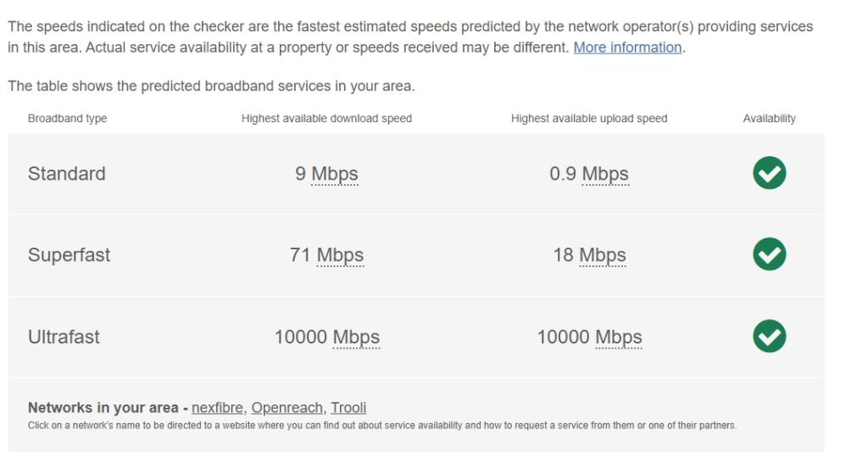This screenshot has width=868, height=452.
Task: Click the "Availability" column header
Action: (x=769, y=119)
